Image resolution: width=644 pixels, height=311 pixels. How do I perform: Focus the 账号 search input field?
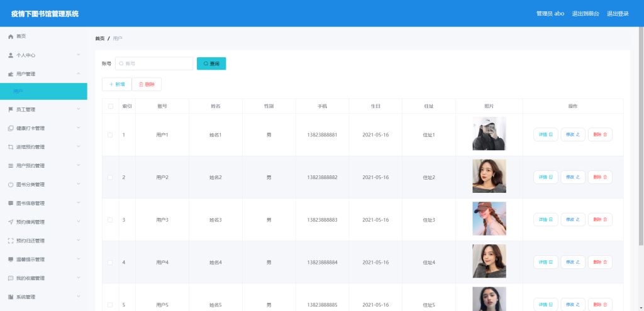154,63
